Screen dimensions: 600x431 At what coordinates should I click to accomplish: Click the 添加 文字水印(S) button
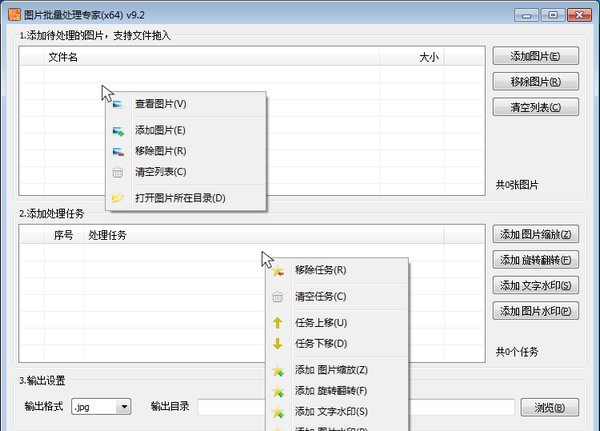pyautogui.click(x=535, y=285)
